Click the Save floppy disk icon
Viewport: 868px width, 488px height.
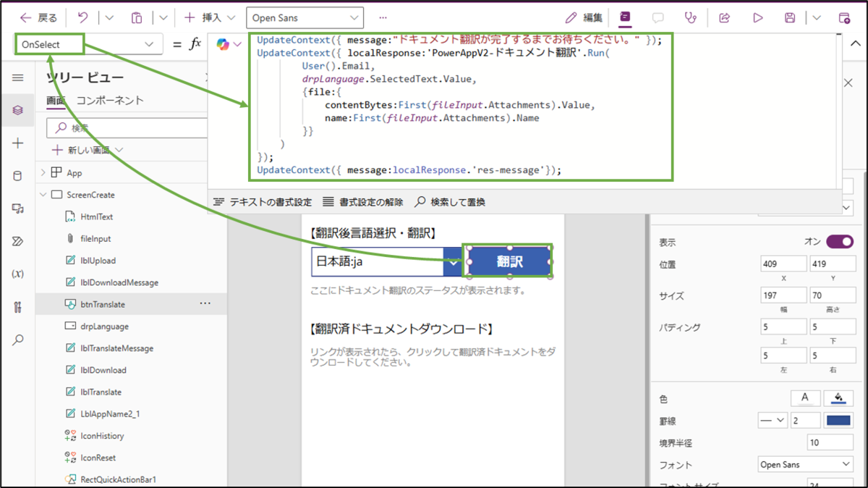pos(791,17)
